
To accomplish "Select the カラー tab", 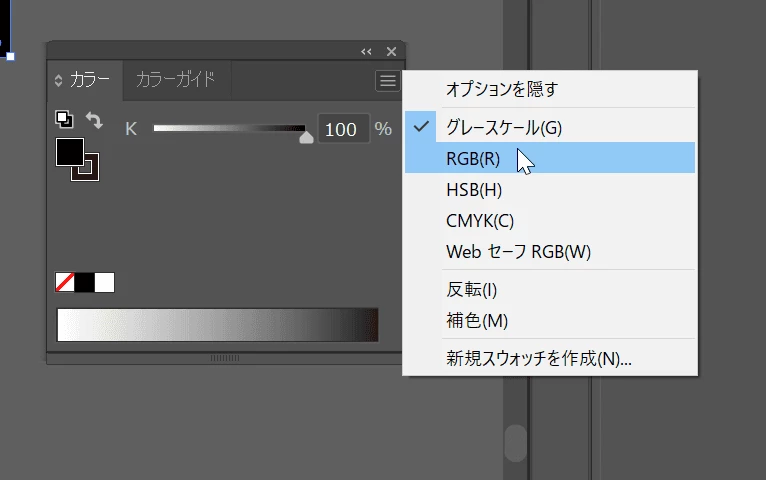I will (90, 79).
